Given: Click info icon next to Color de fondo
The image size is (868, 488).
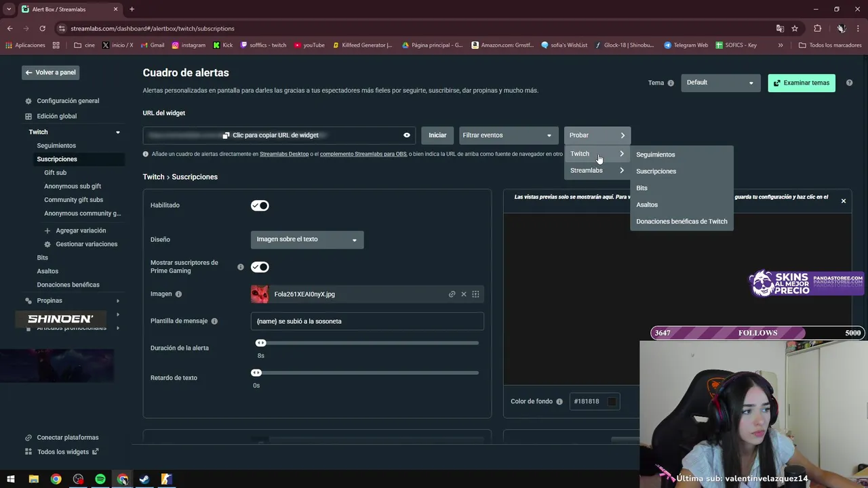Looking at the screenshot, I should pyautogui.click(x=559, y=401).
